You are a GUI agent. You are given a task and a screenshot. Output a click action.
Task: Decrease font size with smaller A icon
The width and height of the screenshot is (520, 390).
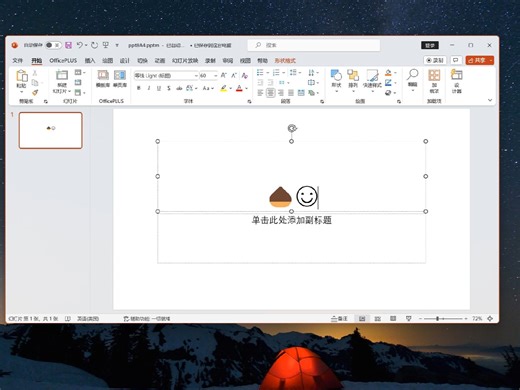[234, 76]
